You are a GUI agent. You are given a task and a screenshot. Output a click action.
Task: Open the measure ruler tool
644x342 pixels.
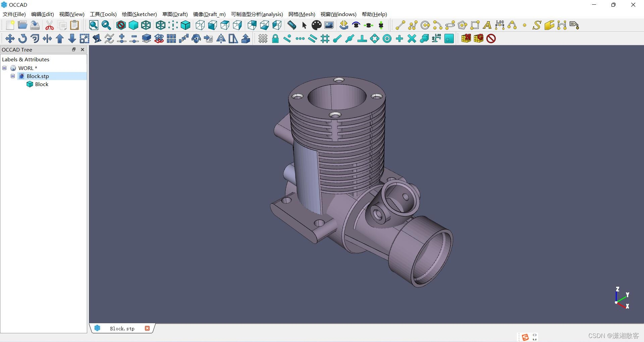(292, 25)
